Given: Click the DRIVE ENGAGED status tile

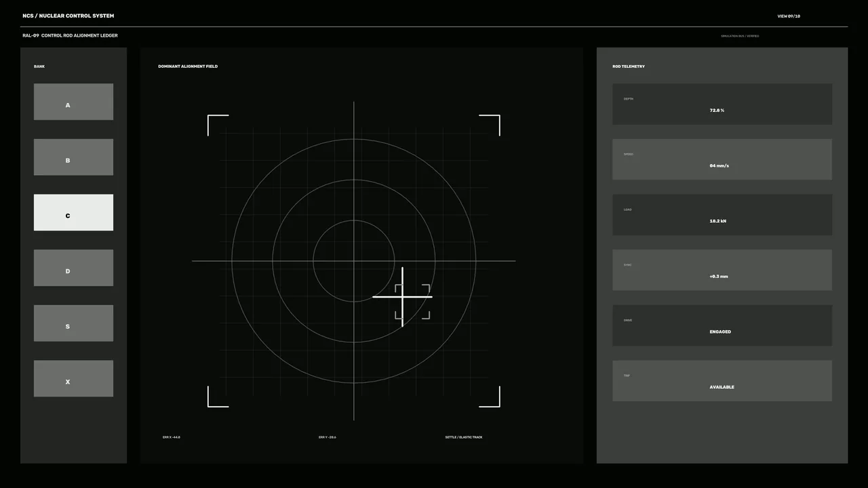Looking at the screenshot, I should pos(722,325).
